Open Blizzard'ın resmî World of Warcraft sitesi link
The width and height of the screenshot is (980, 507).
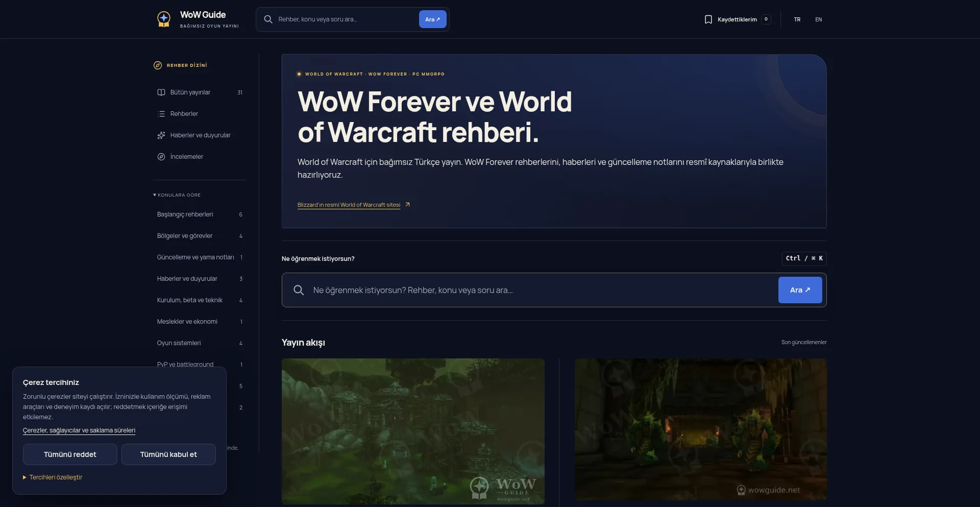(349, 205)
